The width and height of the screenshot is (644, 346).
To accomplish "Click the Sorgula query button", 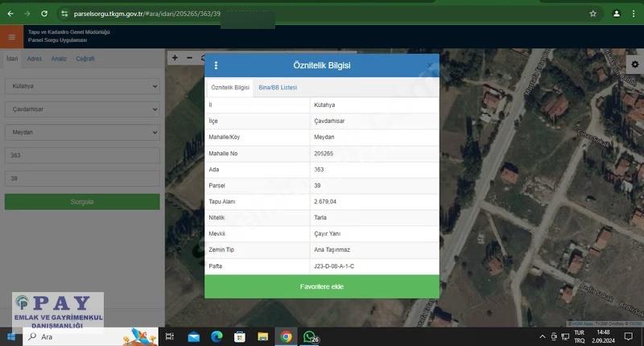I will pos(82,202).
